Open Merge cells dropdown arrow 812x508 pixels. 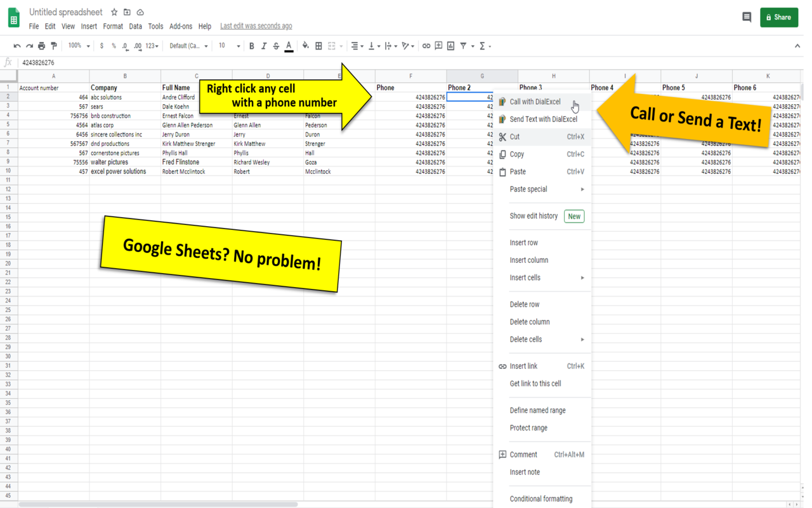coord(341,46)
